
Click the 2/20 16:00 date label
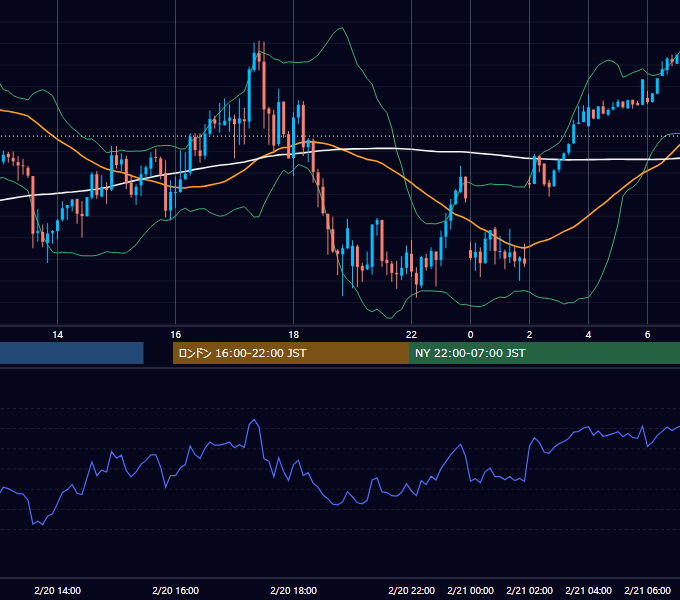[176, 590]
